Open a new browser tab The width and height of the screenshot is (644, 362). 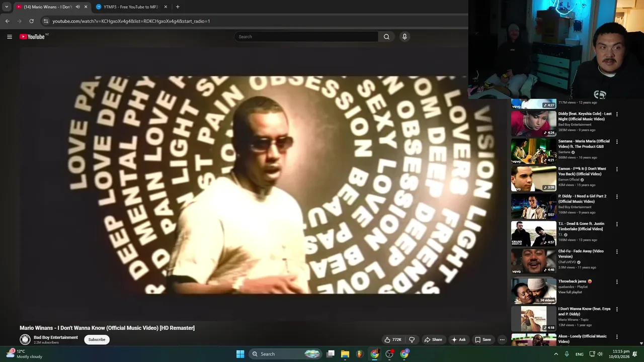(178, 7)
